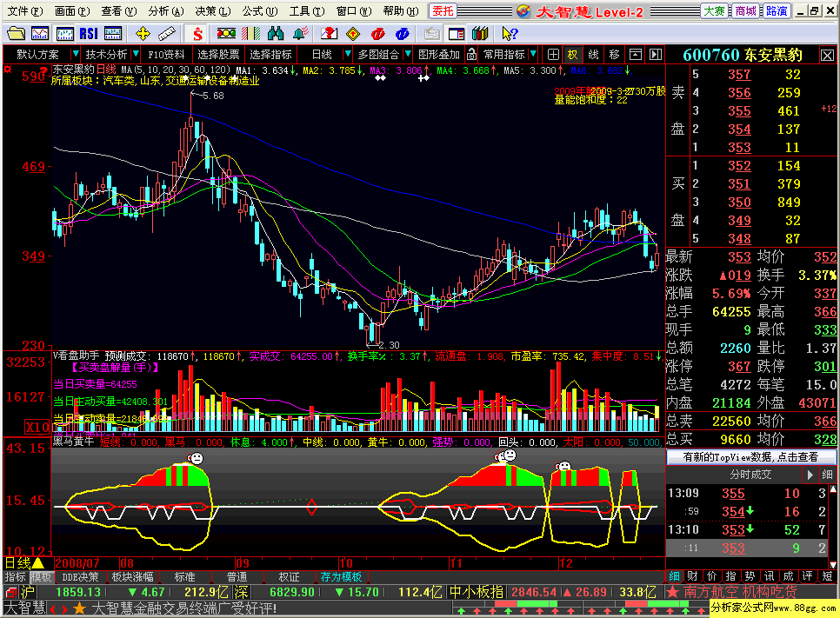The height and width of the screenshot is (618, 840).
Task: Activate the context help arrow icon
Action: 510,34
